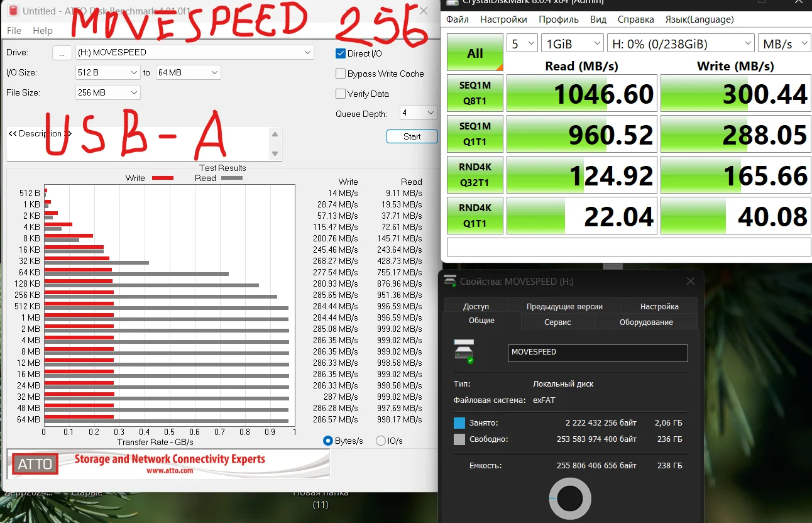Screen dimensions: 812x523
Task: Click the 1046.60 read result
Action: point(582,94)
